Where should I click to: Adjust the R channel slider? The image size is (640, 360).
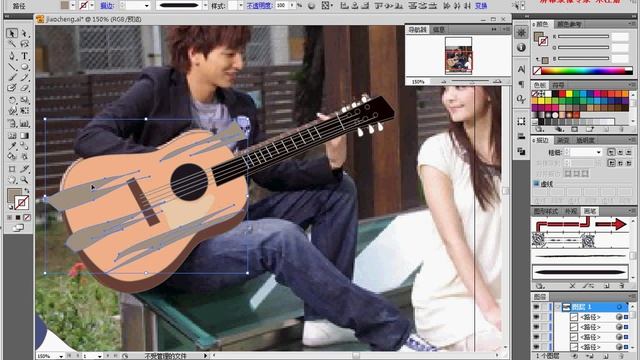point(584,37)
